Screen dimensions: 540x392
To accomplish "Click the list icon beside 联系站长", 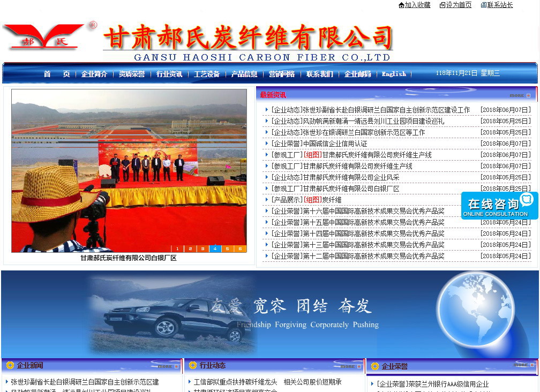I will point(484,5).
